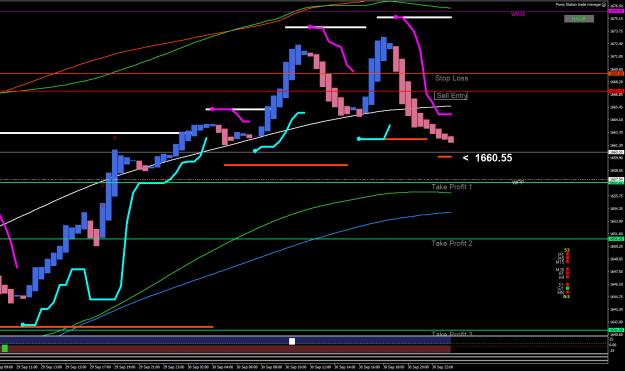Click the green W1 trend indicator square
625x371 pixels.
(568, 288)
